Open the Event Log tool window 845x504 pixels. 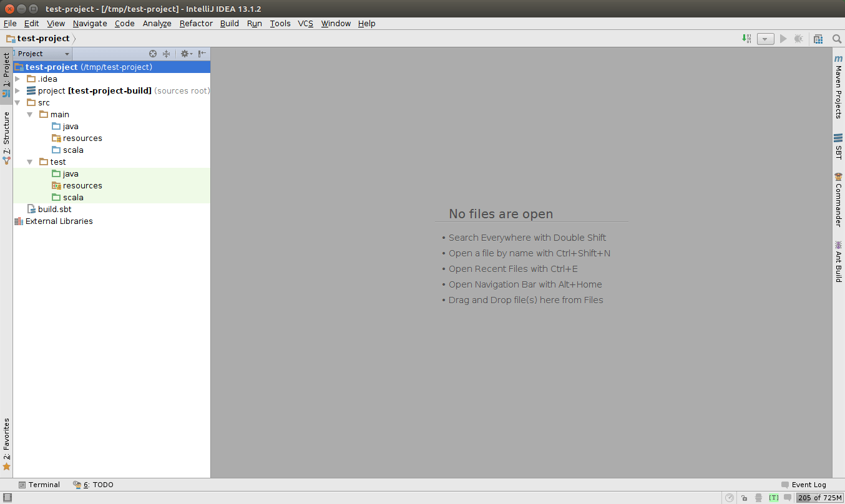coord(804,485)
